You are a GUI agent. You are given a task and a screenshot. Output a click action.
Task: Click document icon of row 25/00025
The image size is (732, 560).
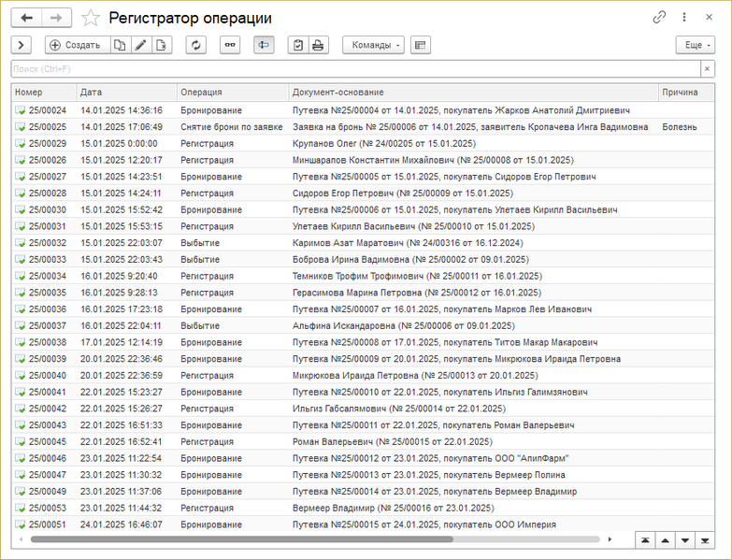click(x=20, y=127)
